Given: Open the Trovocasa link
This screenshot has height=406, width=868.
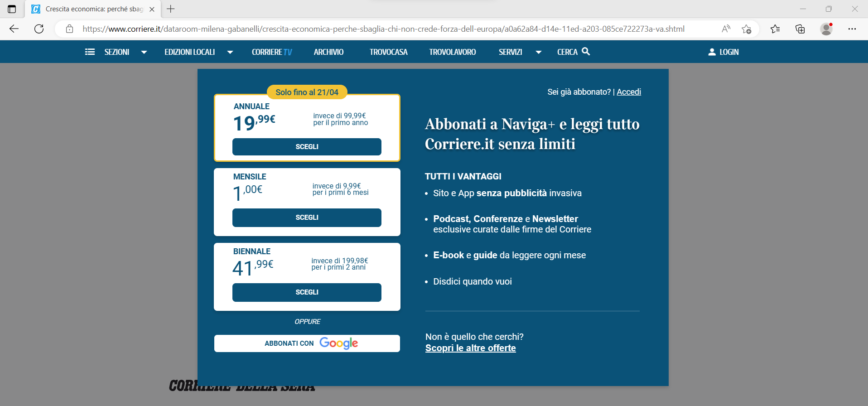Looking at the screenshot, I should coord(388,52).
